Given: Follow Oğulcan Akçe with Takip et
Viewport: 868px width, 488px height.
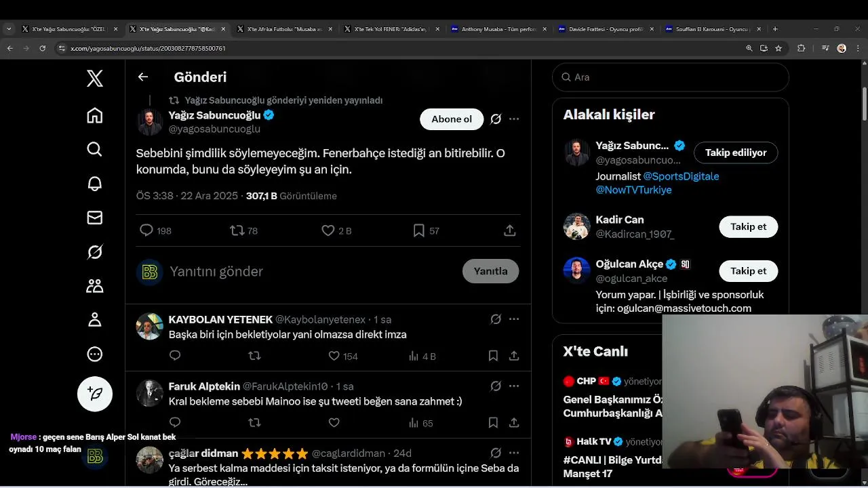Looking at the screenshot, I should point(748,271).
